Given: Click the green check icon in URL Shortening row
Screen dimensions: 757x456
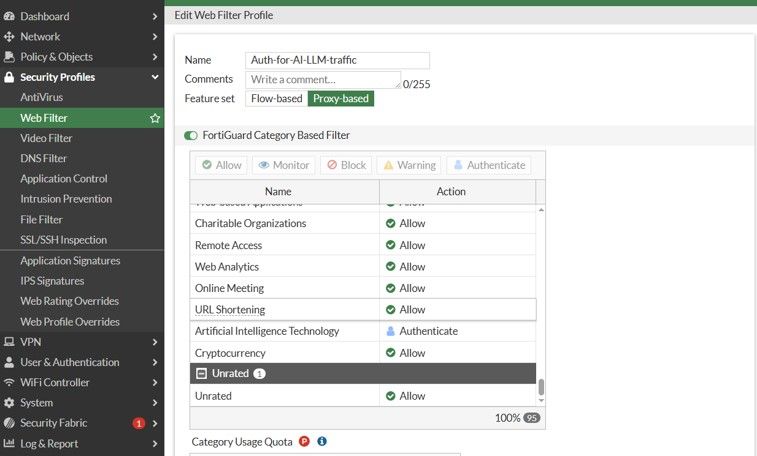Looking at the screenshot, I should pos(391,309).
